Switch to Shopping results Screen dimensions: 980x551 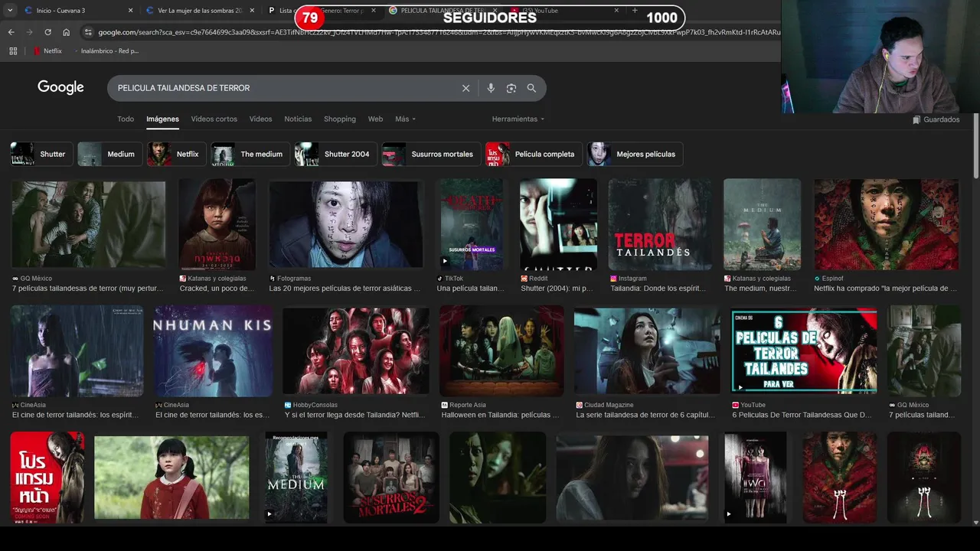tap(340, 119)
